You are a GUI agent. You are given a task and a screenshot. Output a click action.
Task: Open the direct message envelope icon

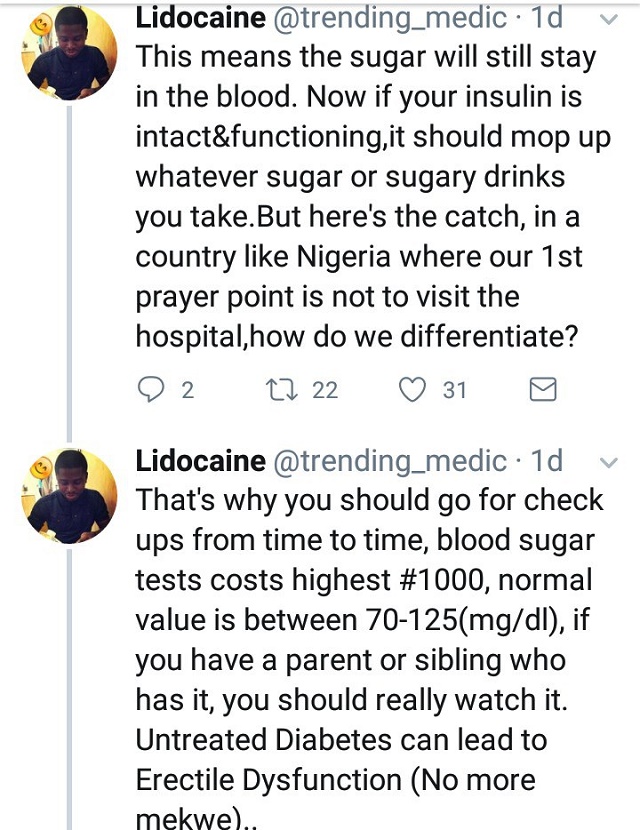541,390
